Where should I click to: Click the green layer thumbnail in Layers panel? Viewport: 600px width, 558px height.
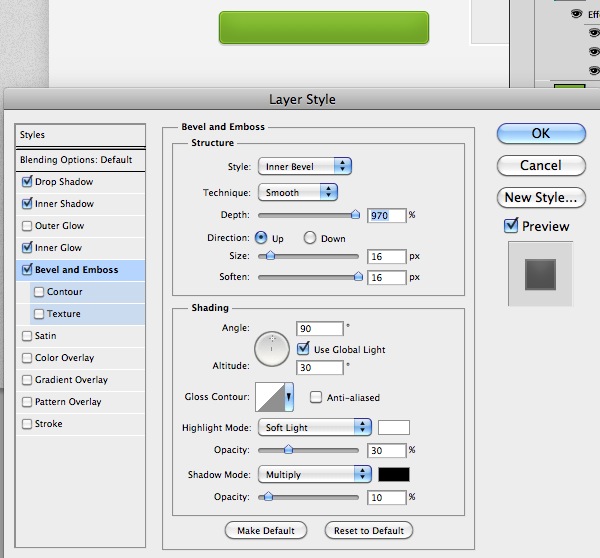570,86
